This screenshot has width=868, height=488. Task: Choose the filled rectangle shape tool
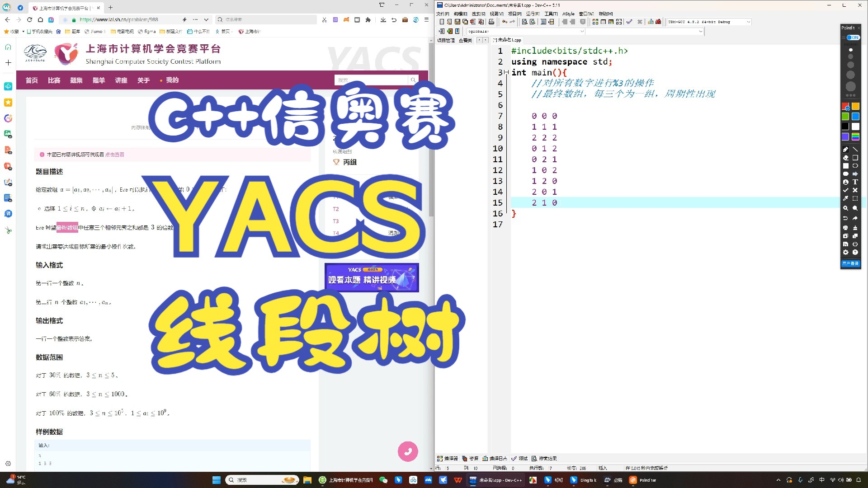click(845, 166)
